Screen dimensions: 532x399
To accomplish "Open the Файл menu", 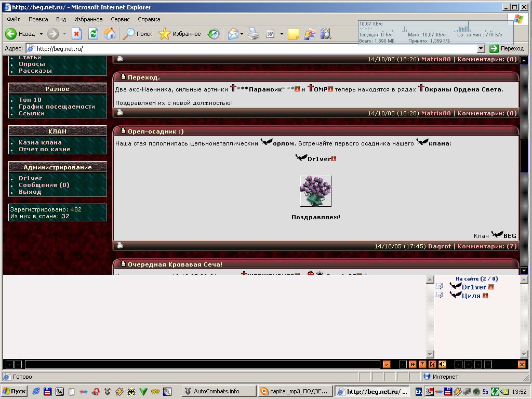I will [x=14, y=19].
